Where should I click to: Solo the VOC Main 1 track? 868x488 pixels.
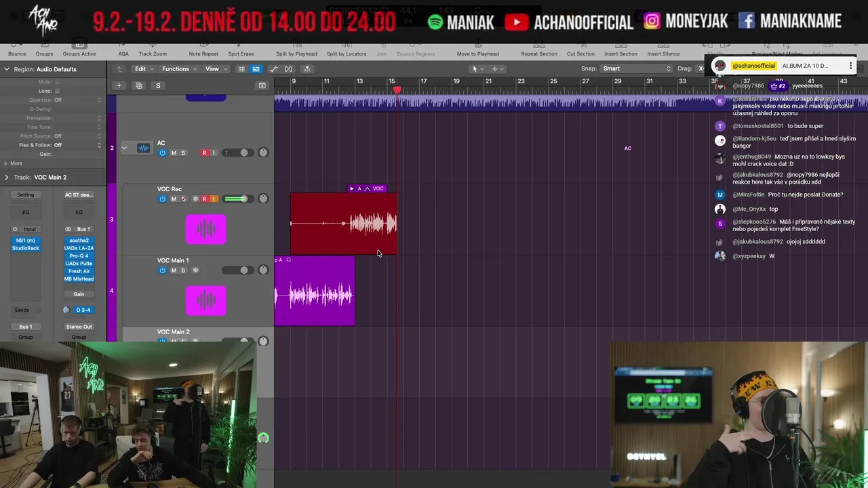[x=183, y=270]
